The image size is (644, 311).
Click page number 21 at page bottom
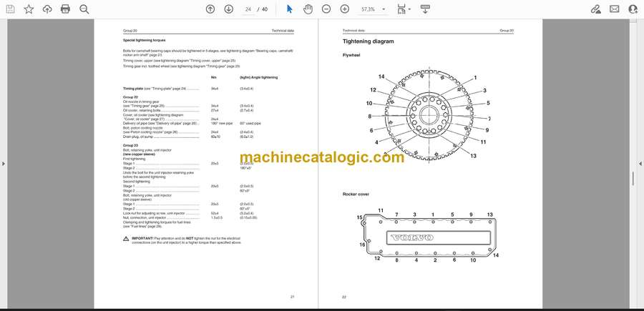pyautogui.click(x=292, y=297)
